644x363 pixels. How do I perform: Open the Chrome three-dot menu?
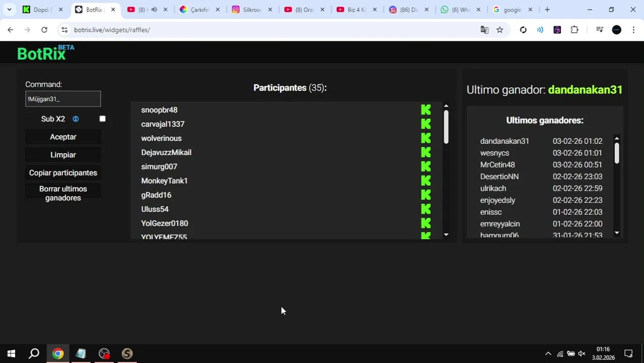click(633, 30)
